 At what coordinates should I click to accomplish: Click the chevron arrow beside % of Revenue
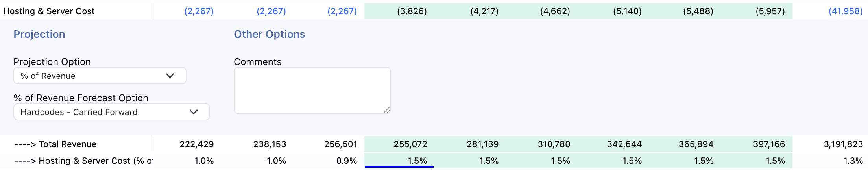pyautogui.click(x=170, y=76)
